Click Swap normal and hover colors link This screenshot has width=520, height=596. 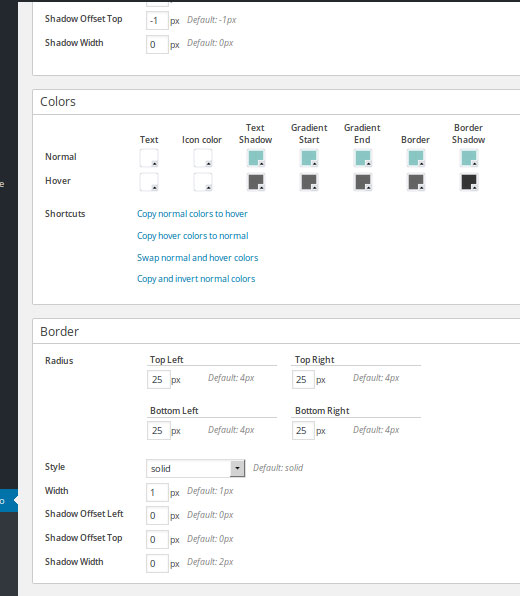point(197,258)
